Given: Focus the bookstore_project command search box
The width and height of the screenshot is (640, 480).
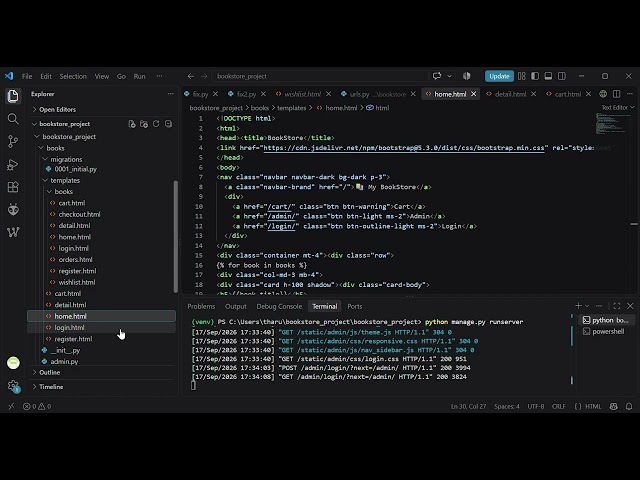Looking at the screenshot, I should pyautogui.click(x=320, y=76).
